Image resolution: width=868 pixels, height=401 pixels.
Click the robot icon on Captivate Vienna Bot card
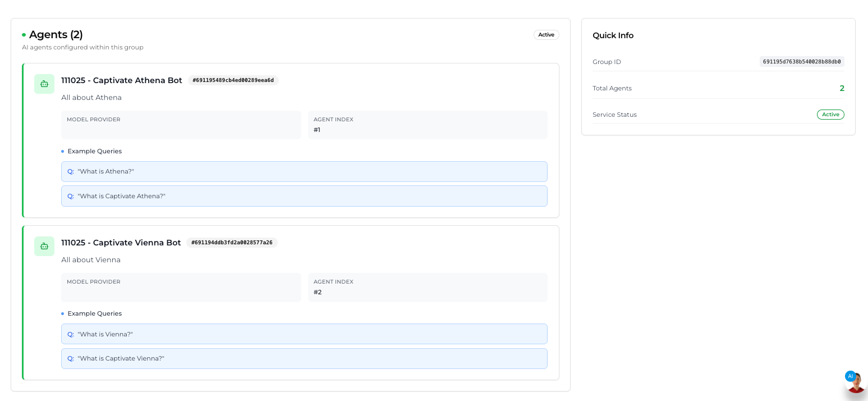click(x=44, y=246)
